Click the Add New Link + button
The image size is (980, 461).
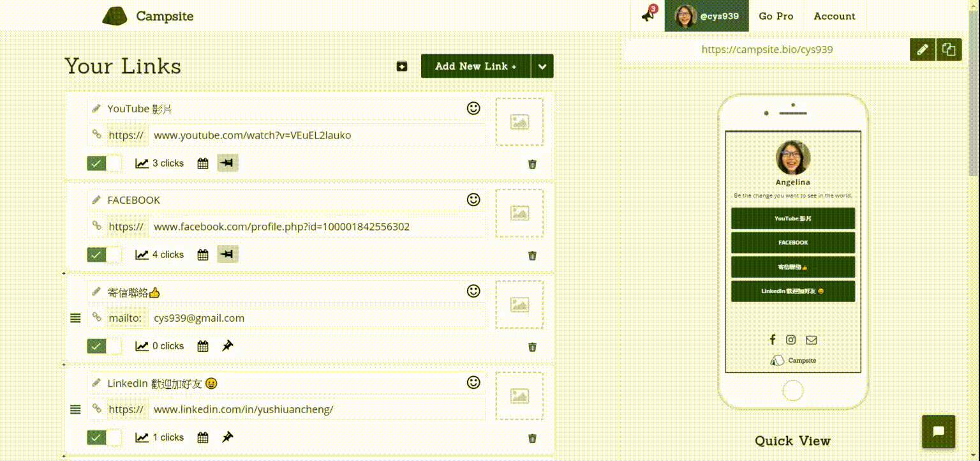coord(476,66)
